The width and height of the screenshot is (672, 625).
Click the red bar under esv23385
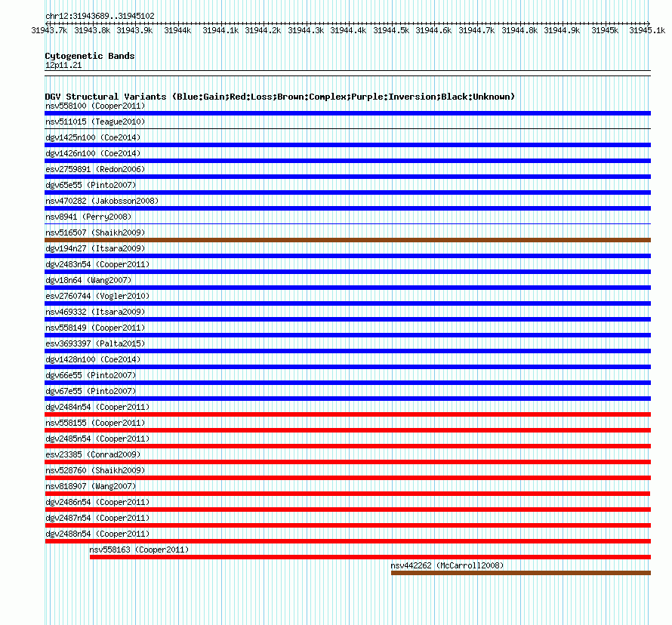click(x=347, y=462)
